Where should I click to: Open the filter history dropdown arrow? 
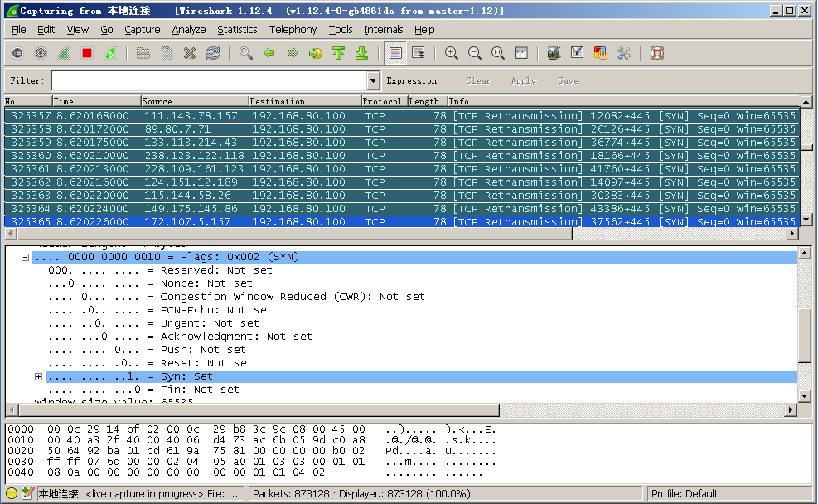(373, 81)
